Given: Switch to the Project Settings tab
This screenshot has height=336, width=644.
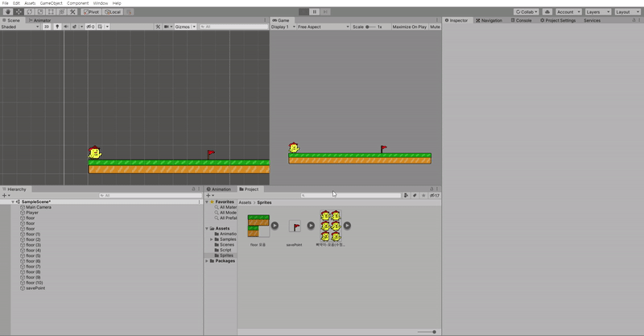Looking at the screenshot, I should [x=558, y=20].
